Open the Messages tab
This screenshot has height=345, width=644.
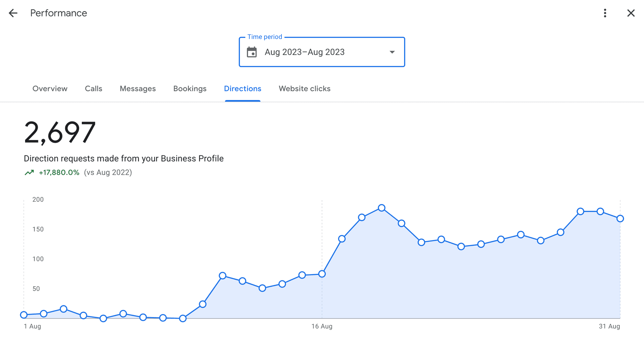[138, 89]
